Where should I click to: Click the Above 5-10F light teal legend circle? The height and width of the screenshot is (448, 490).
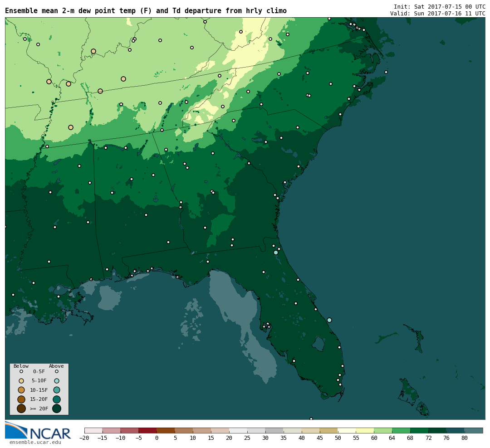(57, 381)
